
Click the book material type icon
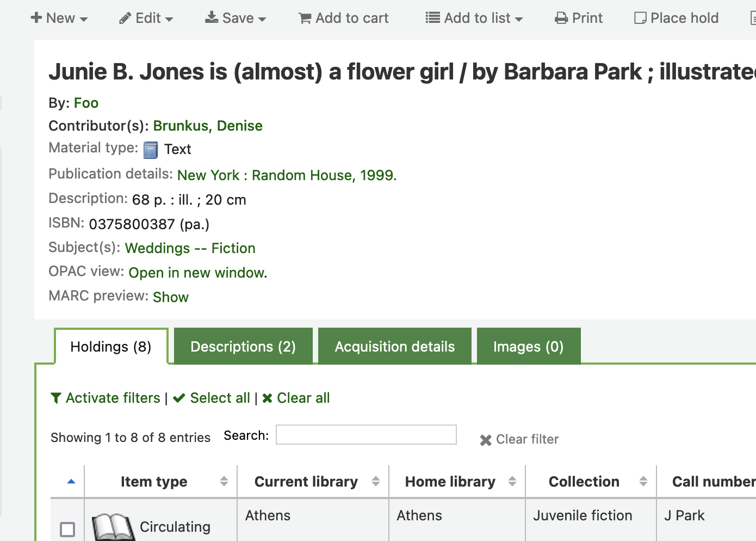tap(151, 150)
